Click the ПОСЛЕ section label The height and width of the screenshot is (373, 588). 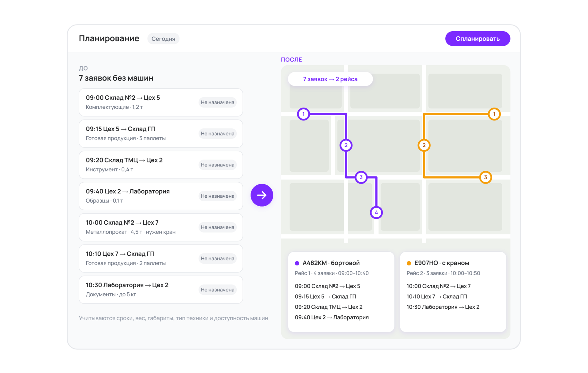292,60
